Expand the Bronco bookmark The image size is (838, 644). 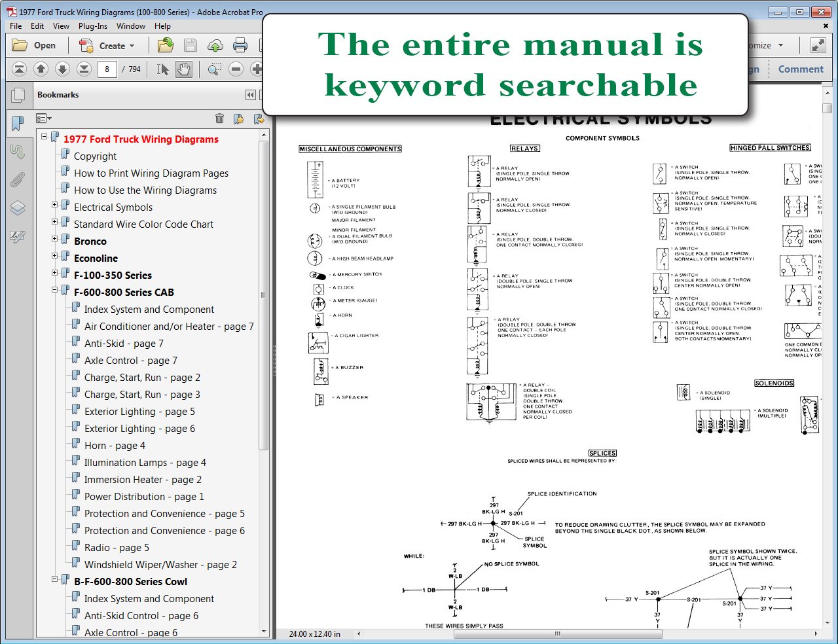point(55,240)
